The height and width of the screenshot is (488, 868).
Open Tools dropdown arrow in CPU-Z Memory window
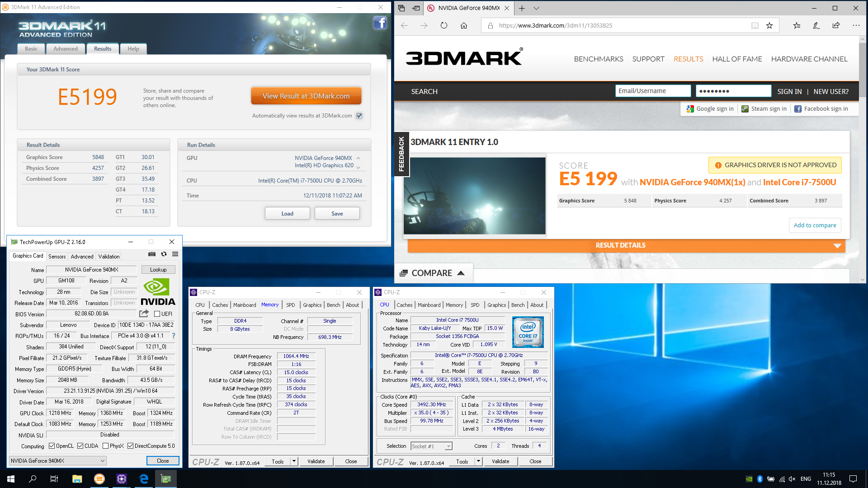(x=294, y=461)
